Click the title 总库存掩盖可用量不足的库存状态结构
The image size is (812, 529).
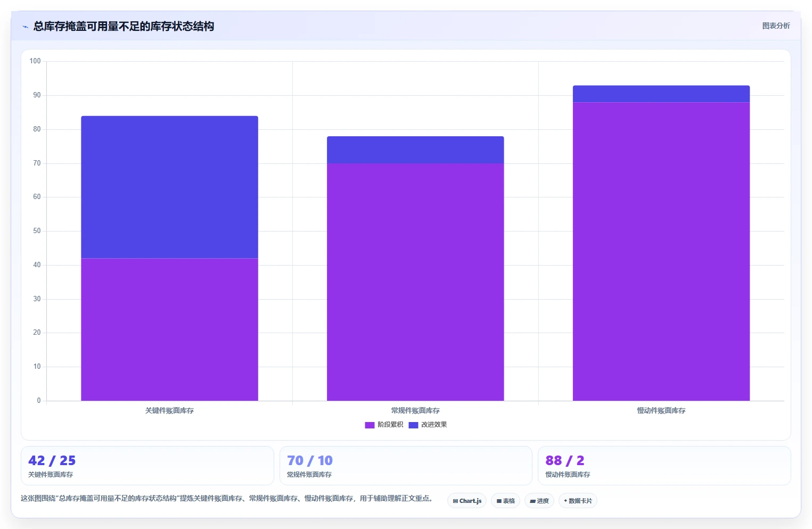[x=124, y=26]
